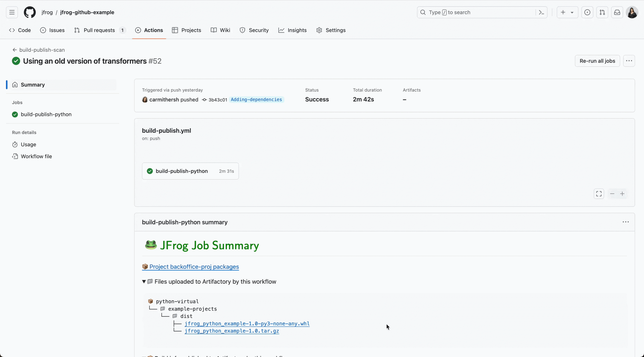The width and height of the screenshot is (644, 357).
Task: Zoom out the workflow graph
Action: click(612, 194)
